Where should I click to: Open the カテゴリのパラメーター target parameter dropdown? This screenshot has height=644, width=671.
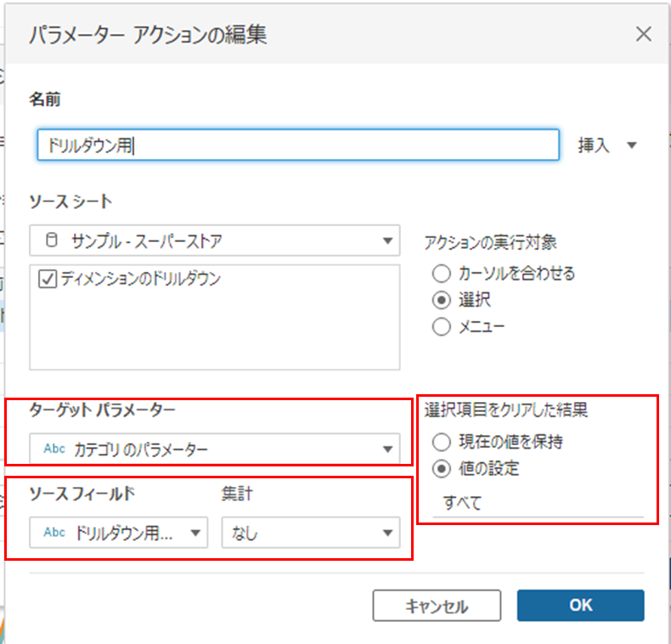tap(387, 449)
